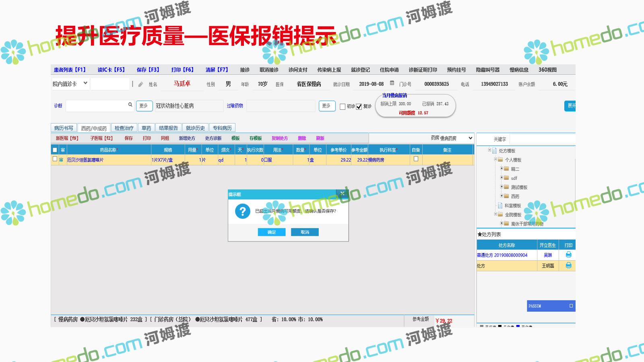Click the pencil edit icon beside 姓名
644x362 pixels.
tap(140, 84)
